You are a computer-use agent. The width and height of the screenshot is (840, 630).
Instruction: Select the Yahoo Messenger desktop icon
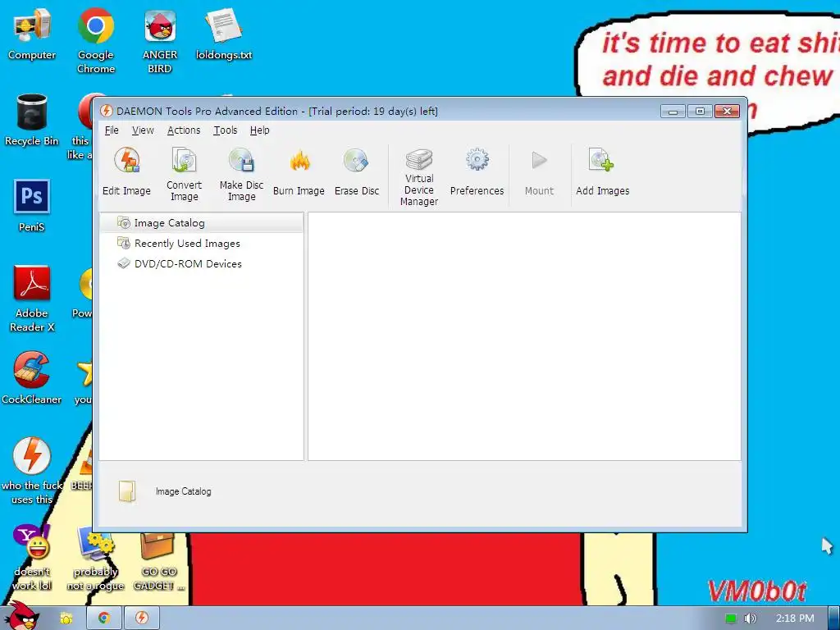[32, 557]
